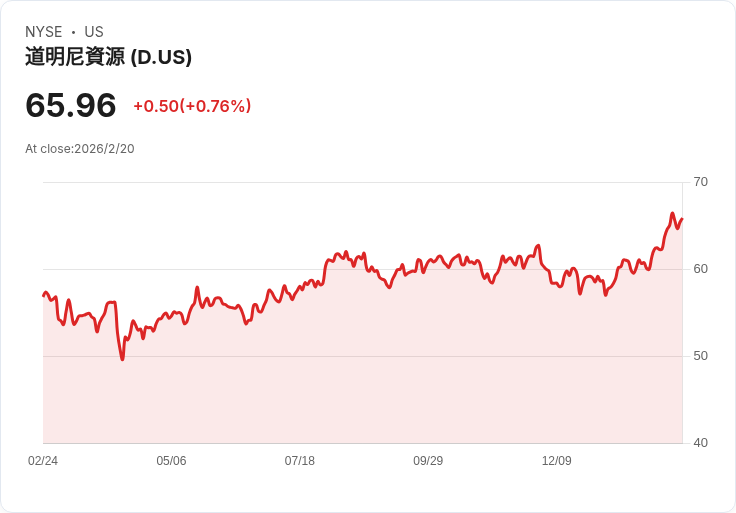The image size is (736, 513).
Task: Click the leftmost start of the price line
Action: [43, 295]
